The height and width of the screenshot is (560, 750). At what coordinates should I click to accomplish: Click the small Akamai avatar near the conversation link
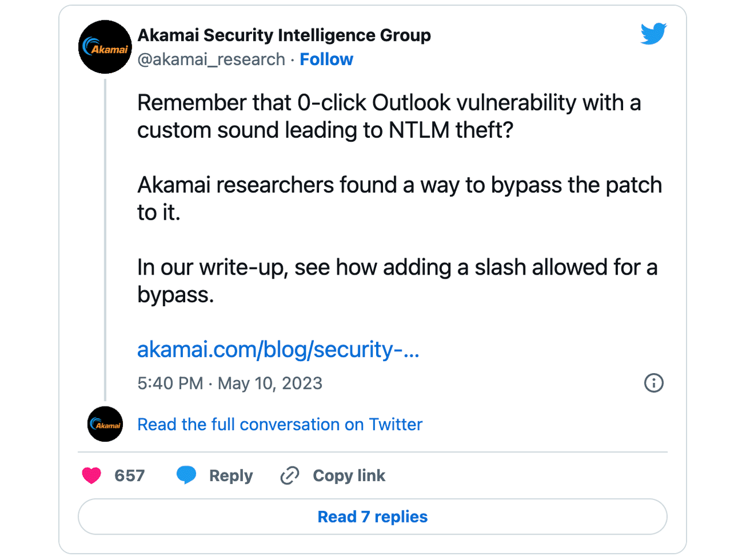tap(105, 424)
